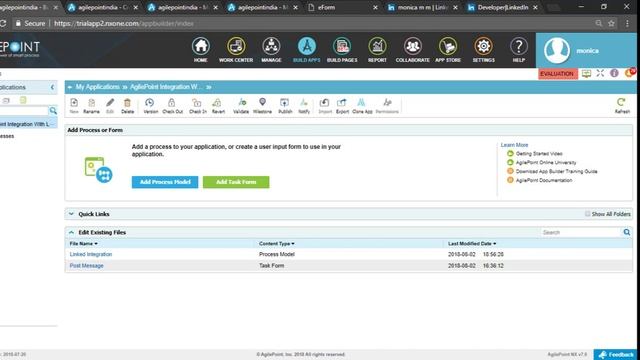Open the notifications bell icon
This screenshot has height=360, width=640.
pyautogui.click(x=629, y=73)
